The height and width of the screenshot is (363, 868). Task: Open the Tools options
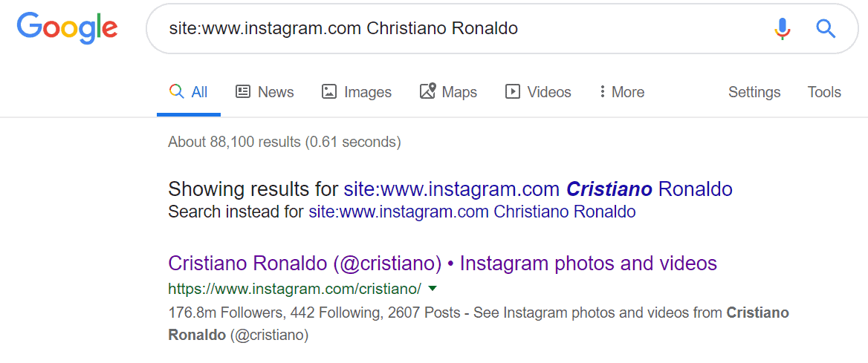(x=824, y=92)
